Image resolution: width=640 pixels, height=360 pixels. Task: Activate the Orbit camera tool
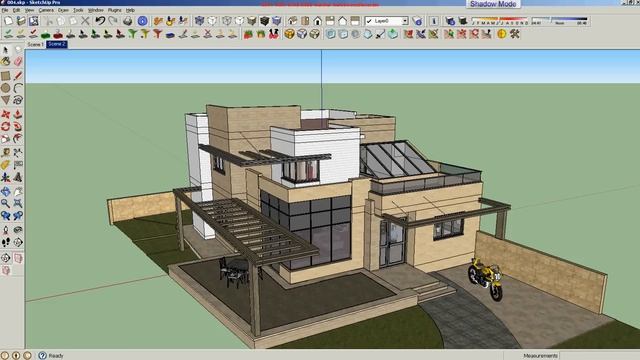pos(6,191)
